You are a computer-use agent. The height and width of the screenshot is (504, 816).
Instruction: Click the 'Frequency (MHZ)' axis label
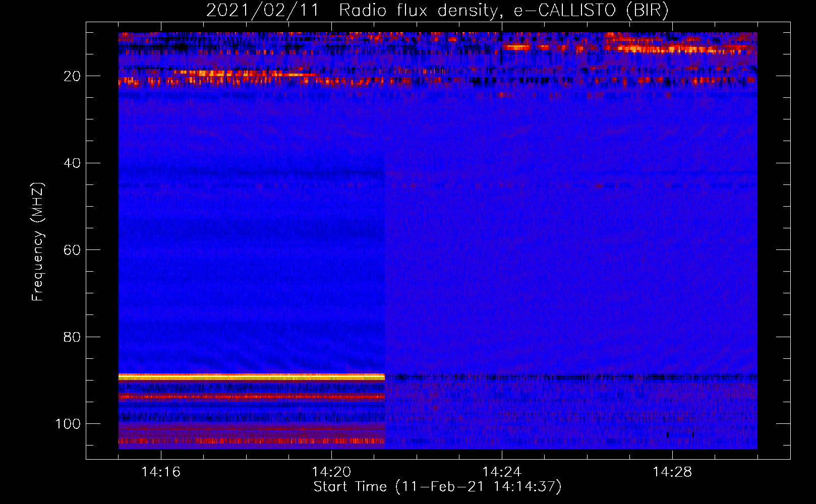click(38, 242)
